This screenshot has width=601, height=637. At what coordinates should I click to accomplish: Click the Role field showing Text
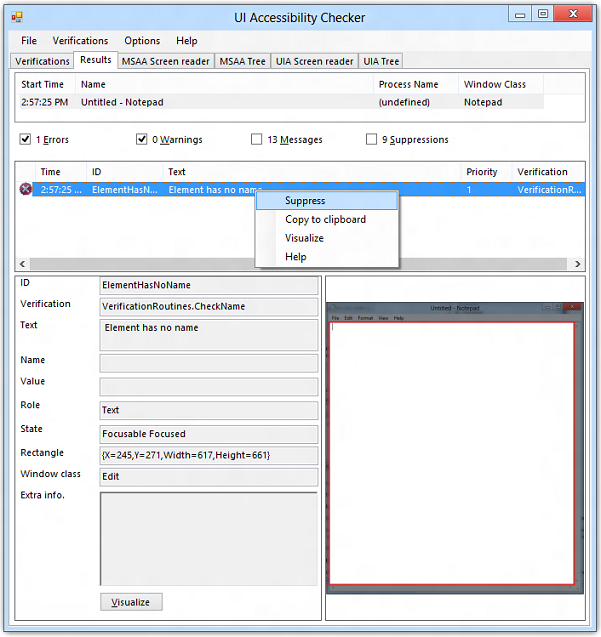click(208, 410)
